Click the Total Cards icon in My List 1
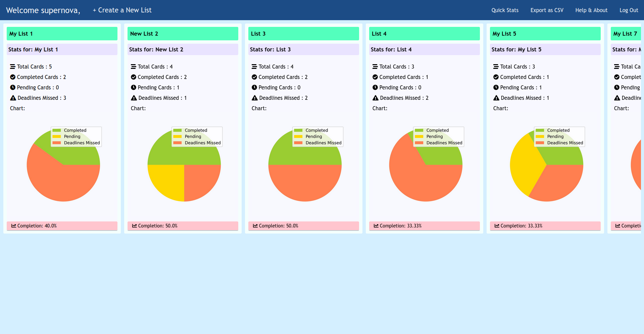 [x=13, y=67]
